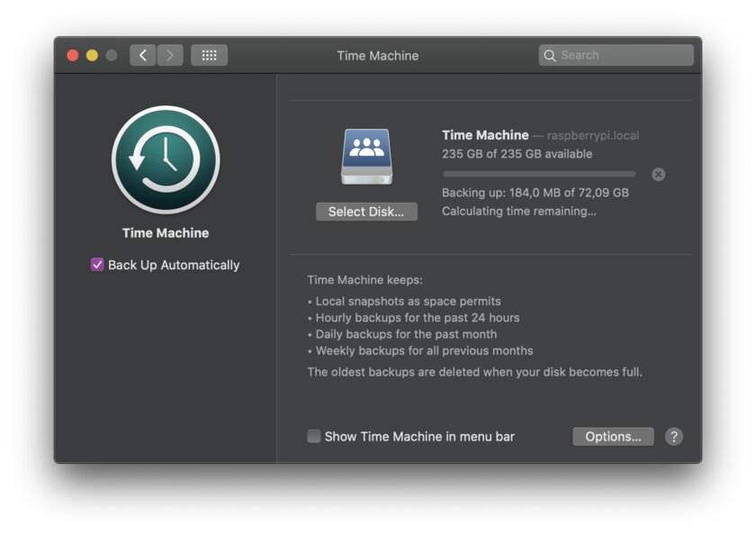Click the Time Machine app icon
This screenshot has height=535, width=756.
click(x=165, y=160)
